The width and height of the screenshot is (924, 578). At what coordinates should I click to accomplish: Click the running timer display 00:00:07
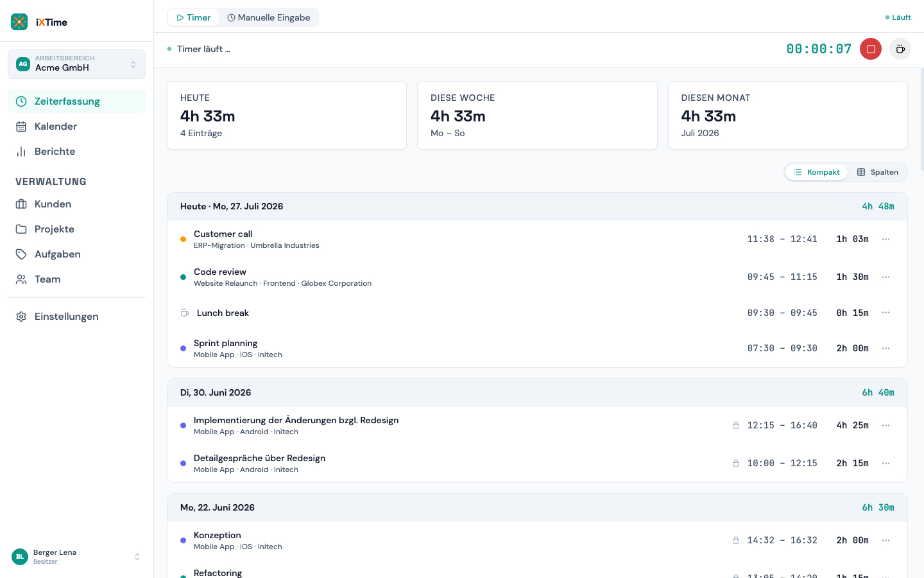(819, 49)
